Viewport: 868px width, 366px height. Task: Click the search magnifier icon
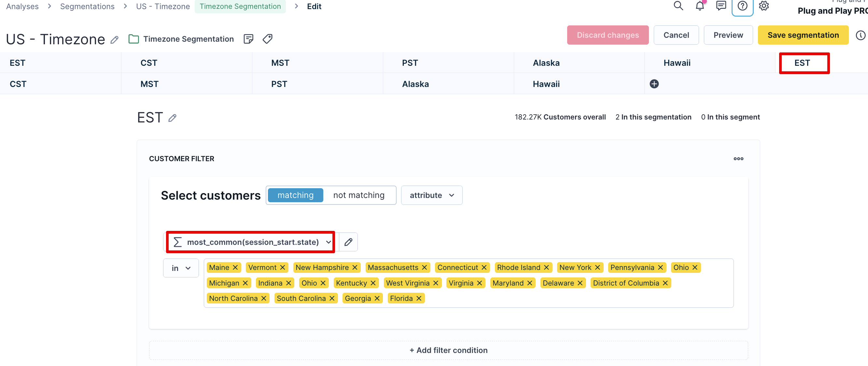coord(678,6)
